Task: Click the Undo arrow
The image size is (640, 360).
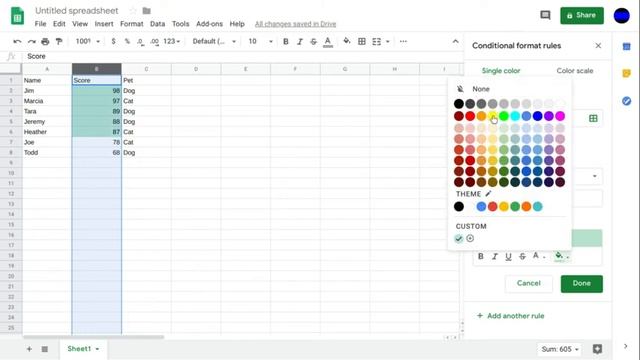Action: pyautogui.click(x=17, y=41)
